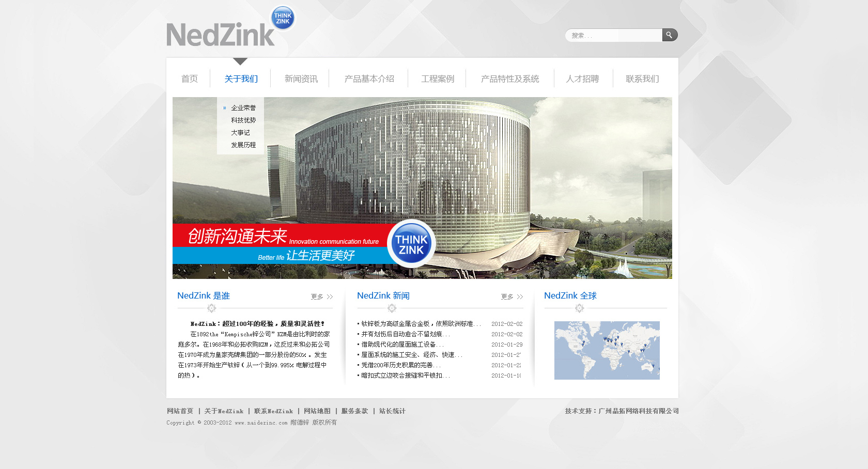Click the 更多 arrows beside NedZink 新闻

(x=520, y=297)
